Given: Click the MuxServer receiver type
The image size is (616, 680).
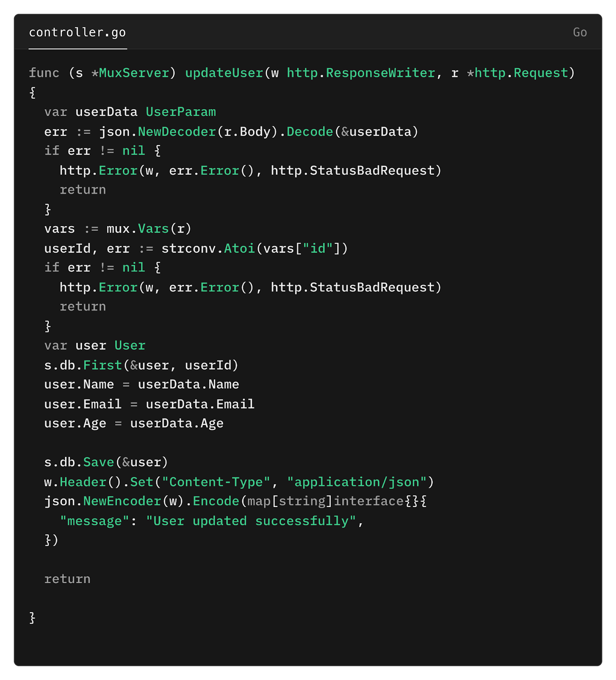Looking at the screenshot, I should tap(134, 73).
